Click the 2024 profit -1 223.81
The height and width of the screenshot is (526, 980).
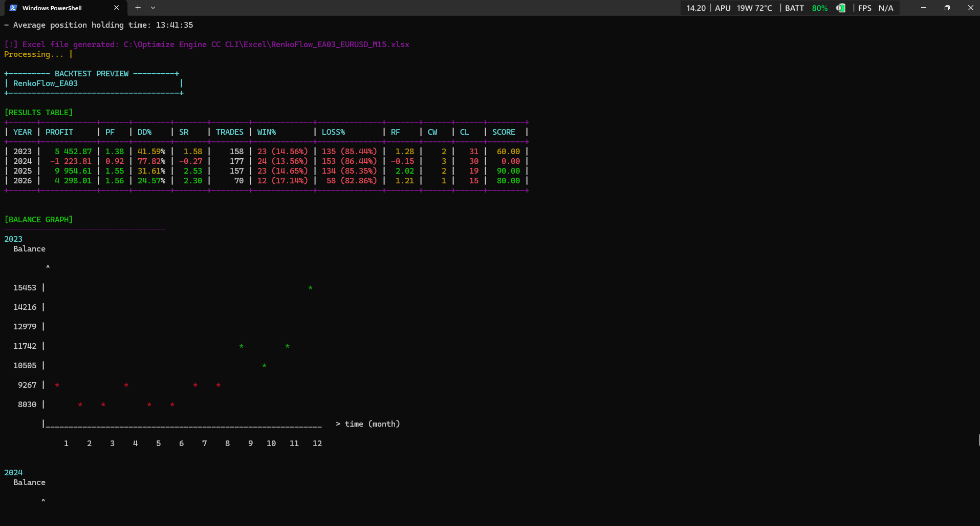click(x=71, y=161)
